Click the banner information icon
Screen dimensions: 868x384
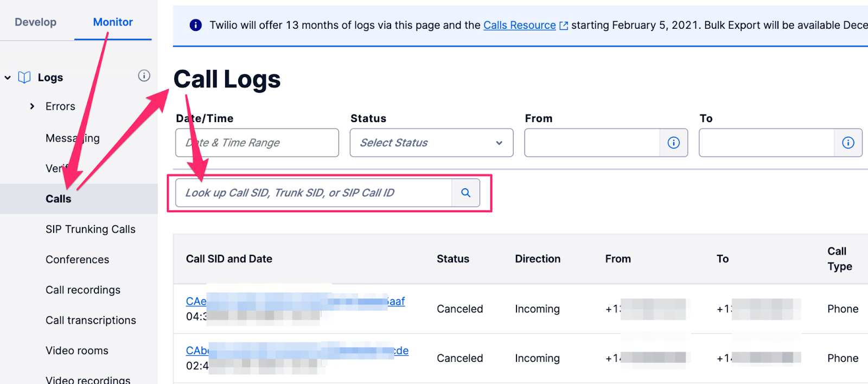click(195, 25)
